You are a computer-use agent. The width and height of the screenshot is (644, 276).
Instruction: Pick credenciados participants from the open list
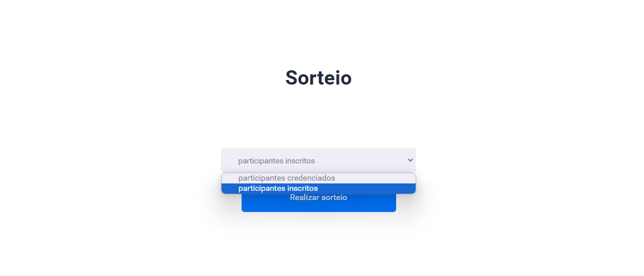(318, 178)
